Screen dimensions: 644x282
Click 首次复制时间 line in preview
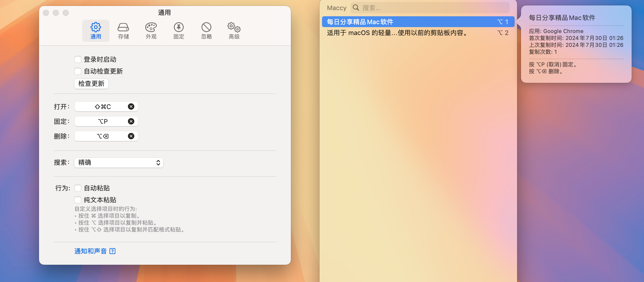(x=576, y=38)
